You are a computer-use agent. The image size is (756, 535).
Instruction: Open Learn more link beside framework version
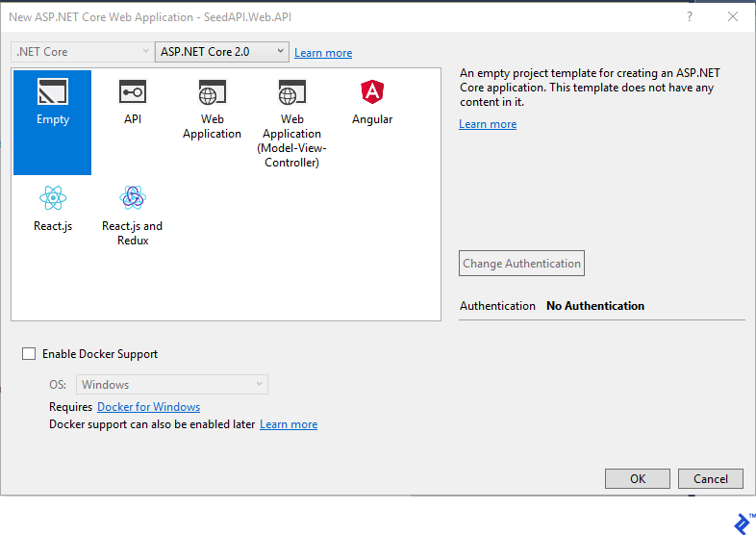click(323, 53)
